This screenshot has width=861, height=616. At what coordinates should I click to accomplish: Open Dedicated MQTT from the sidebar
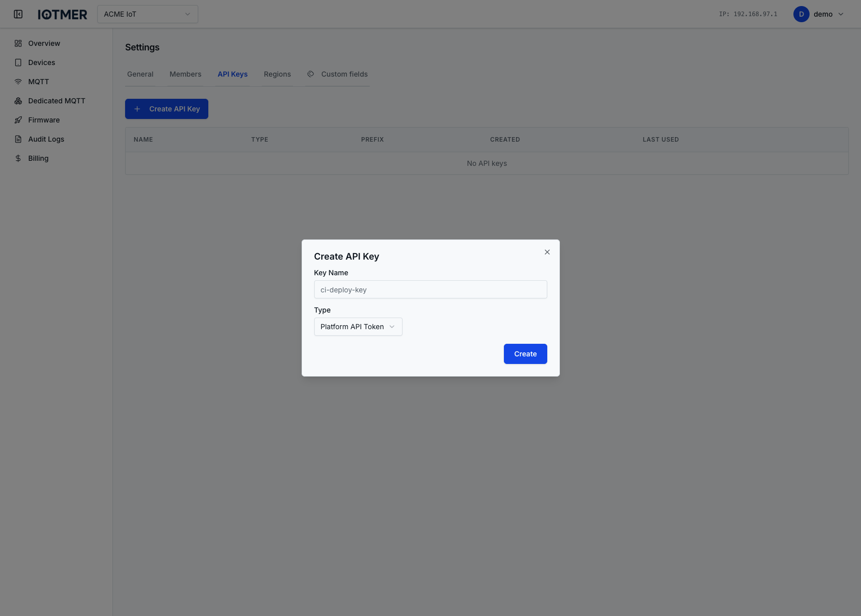18,101
